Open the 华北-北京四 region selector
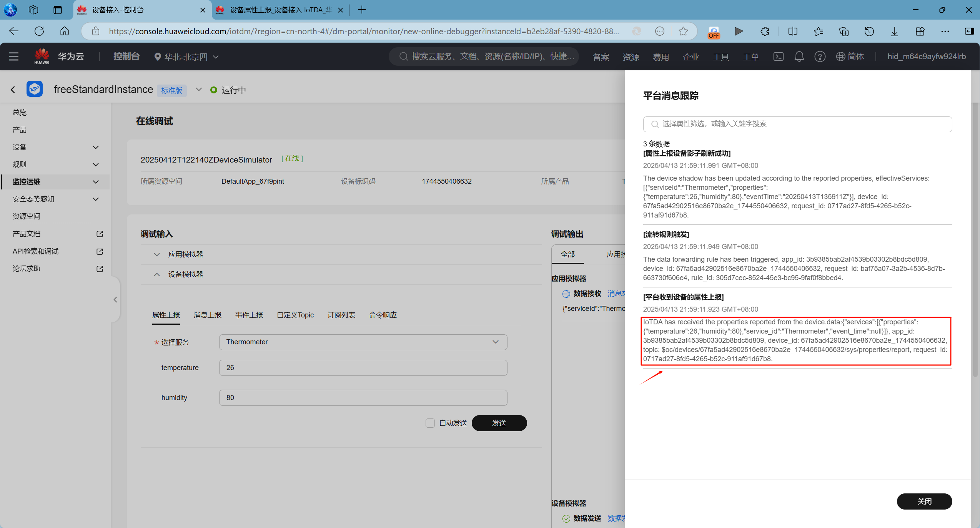This screenshot has width=980, height=528. click(186, 57)
